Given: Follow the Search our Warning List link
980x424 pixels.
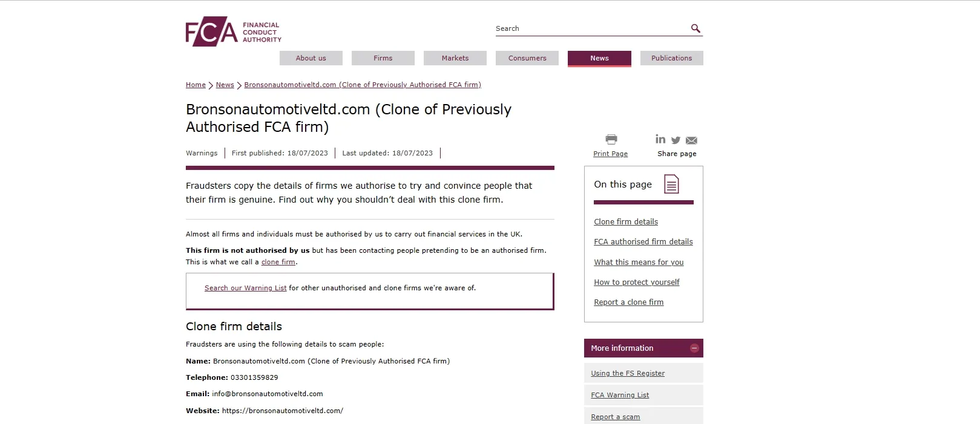Looking at the screenshot, I should [x=246, y=288].
